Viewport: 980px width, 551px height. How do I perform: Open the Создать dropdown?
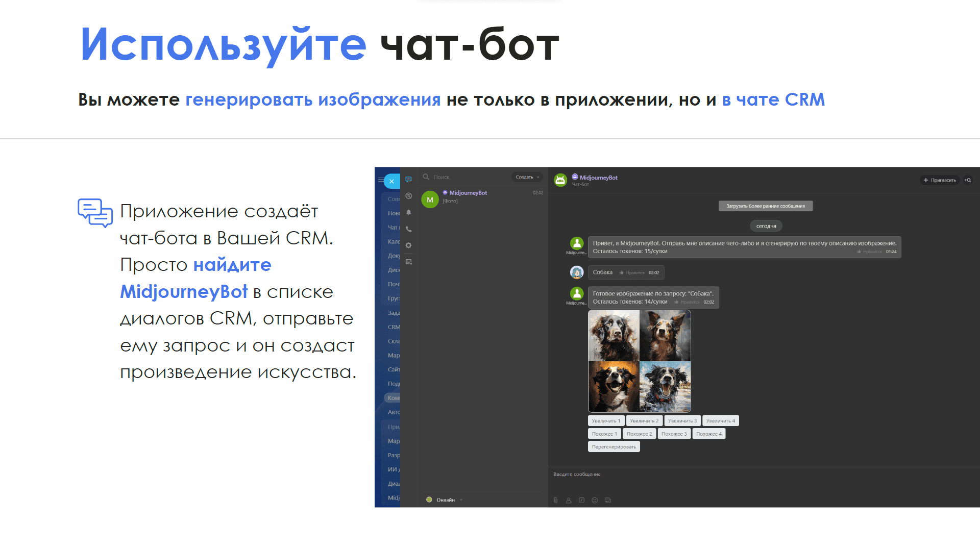(x=527, y=177)
